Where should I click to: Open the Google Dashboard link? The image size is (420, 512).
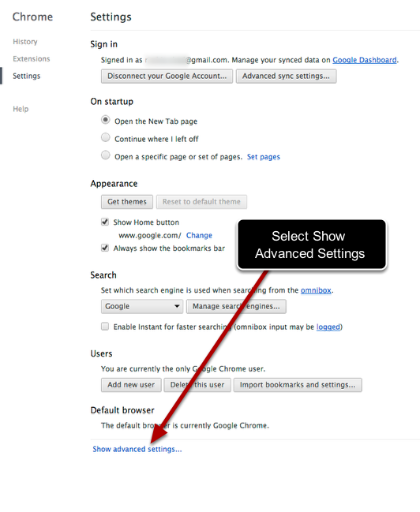pos(365,60)
